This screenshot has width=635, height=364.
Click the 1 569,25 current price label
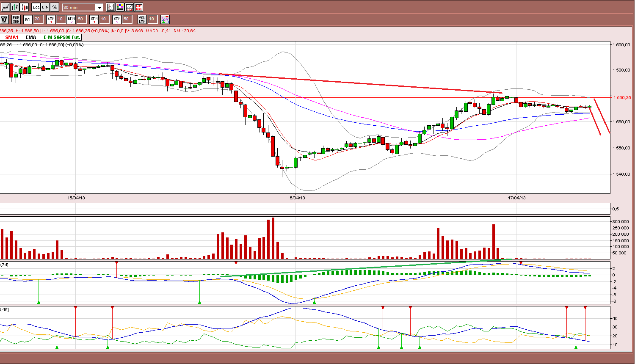[622, 97]
